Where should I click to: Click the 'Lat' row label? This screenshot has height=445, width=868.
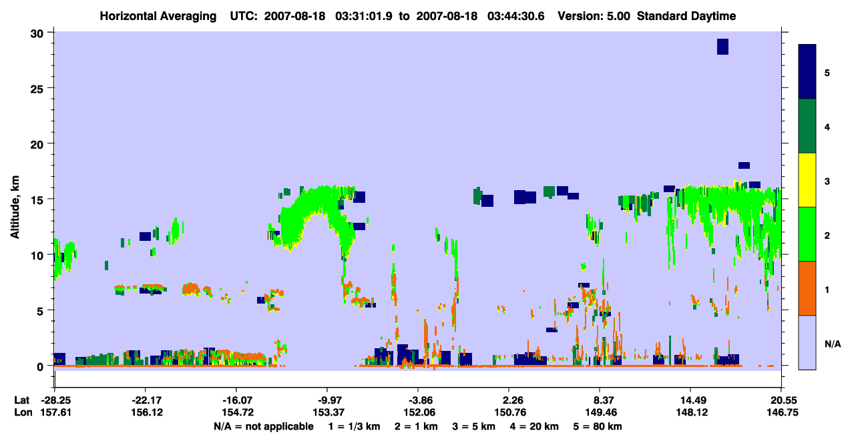point(21,400)
